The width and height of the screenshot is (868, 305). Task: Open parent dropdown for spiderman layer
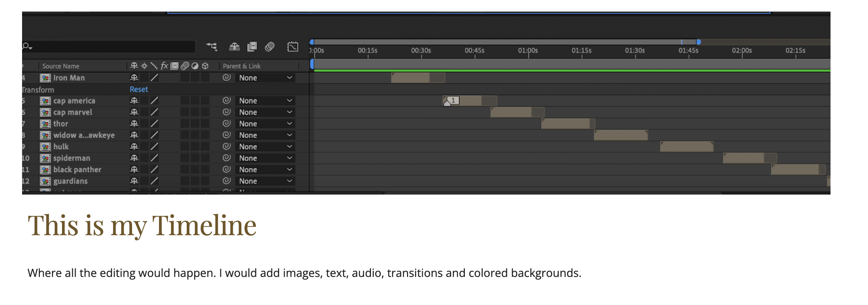tap(265, 158)
